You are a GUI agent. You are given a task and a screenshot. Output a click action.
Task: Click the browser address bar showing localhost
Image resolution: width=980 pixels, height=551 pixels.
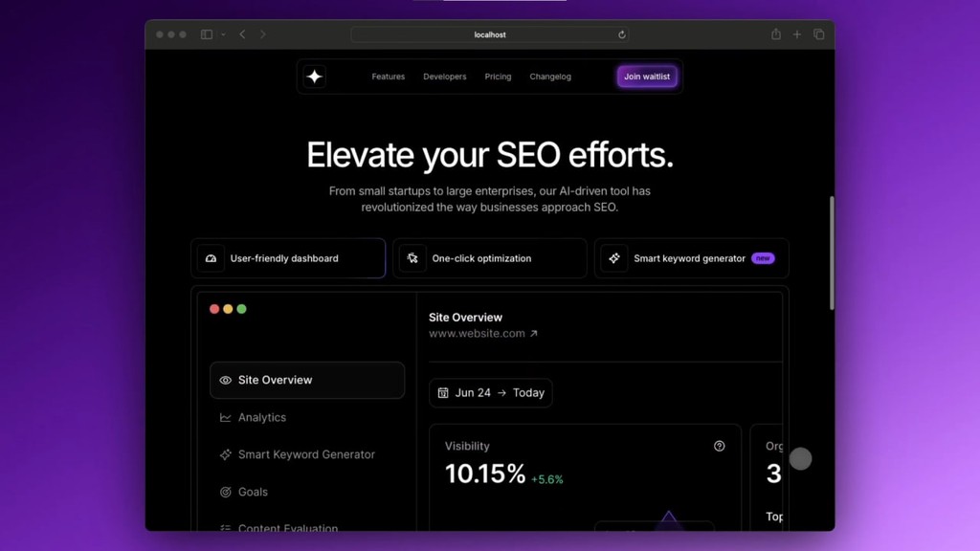pos(490,35)
